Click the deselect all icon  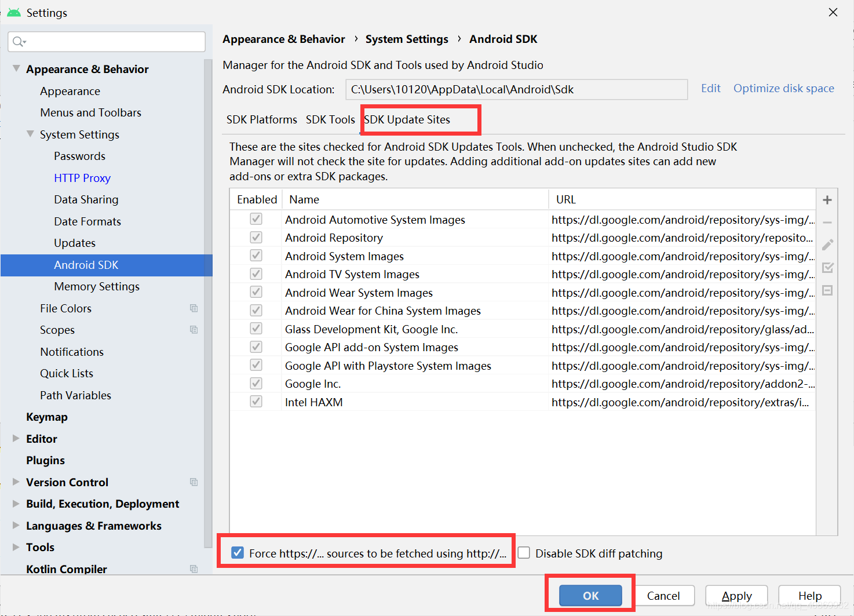tap(827, 290)
